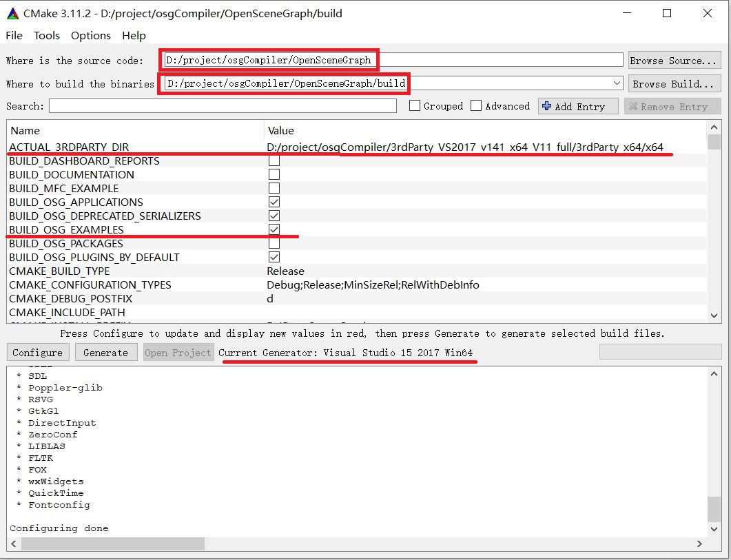Click the output log scroll left arrow

pos(14,543)
